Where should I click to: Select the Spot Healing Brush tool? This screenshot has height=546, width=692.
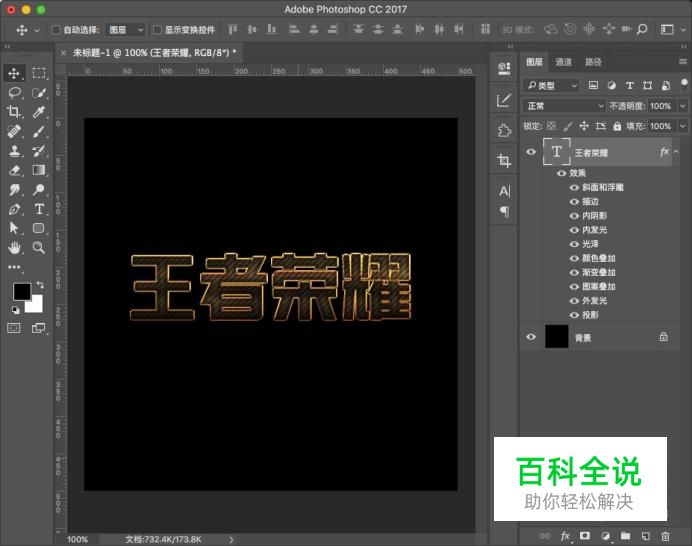(14, 132)
